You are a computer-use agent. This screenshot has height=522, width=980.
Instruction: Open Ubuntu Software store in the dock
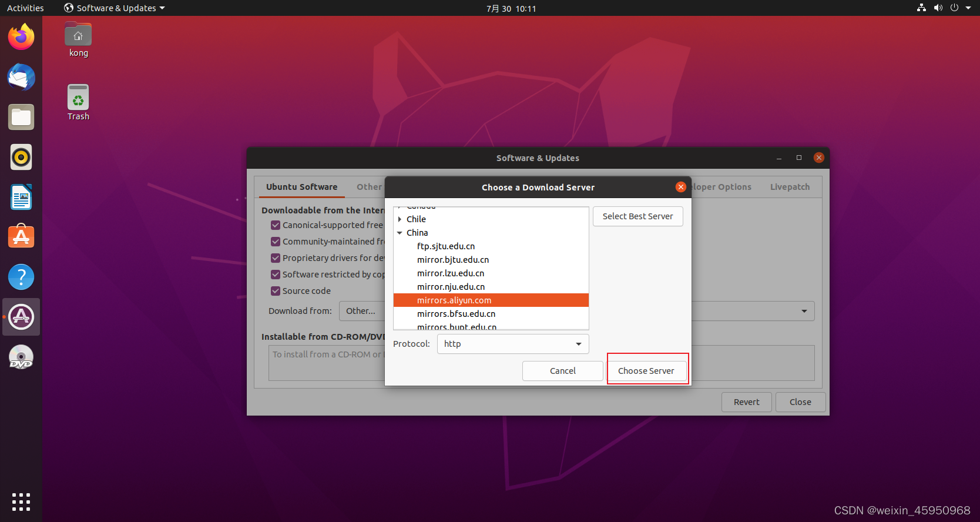[21, 237]
